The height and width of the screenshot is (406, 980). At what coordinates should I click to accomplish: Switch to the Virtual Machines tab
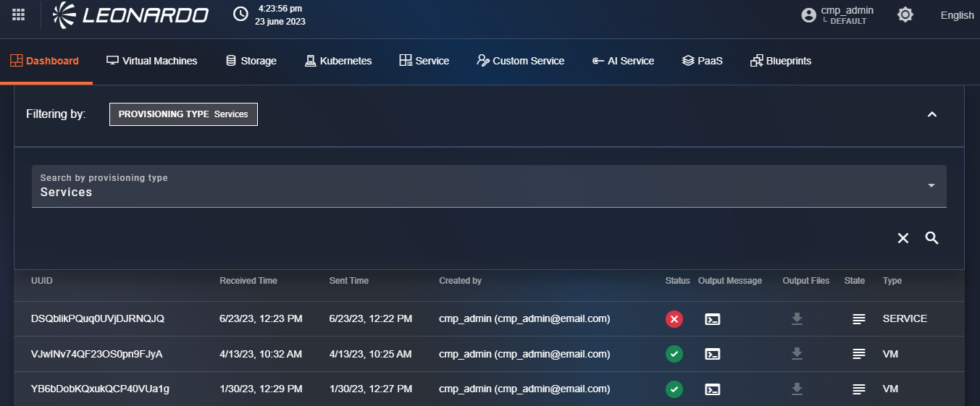click(152, 61)
